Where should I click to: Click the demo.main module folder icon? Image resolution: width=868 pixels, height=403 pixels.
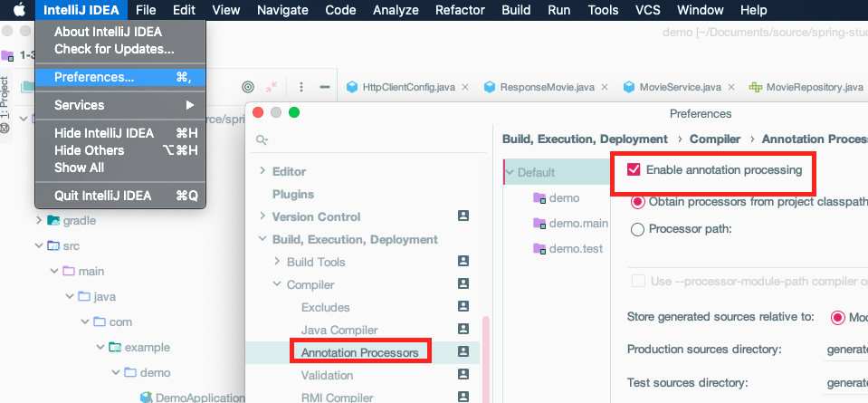click(x=539, y=223)
